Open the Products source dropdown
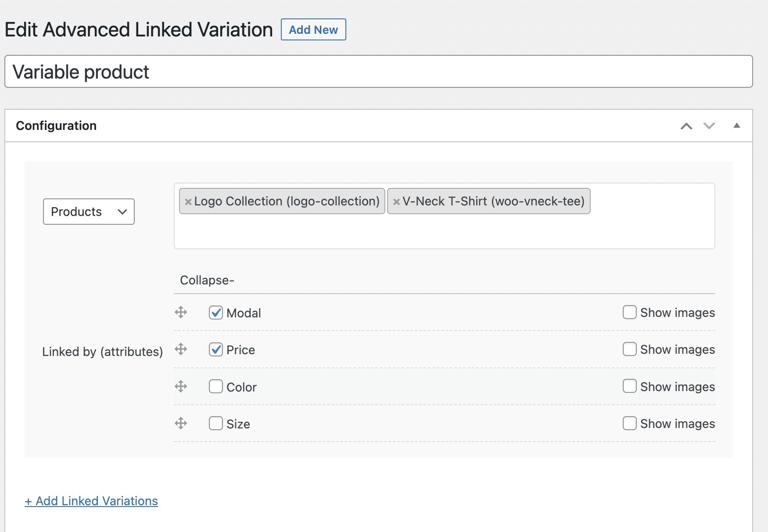Viewport: 768px width, 532px height. coord(89,212)
